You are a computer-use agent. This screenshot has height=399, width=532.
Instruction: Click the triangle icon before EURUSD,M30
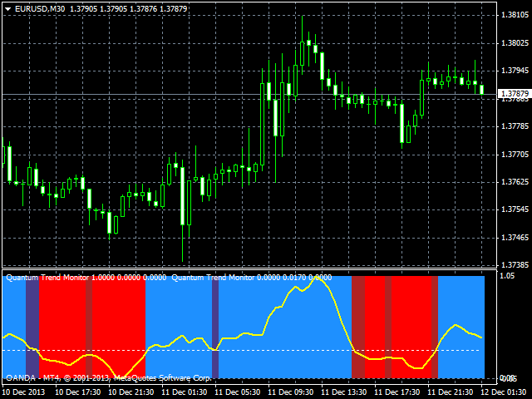pyautogui.click(x=8, y=8)
